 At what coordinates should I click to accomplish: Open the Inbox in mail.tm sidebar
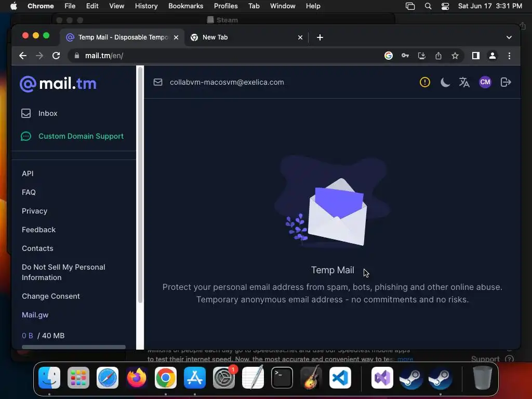coord(39,113)
